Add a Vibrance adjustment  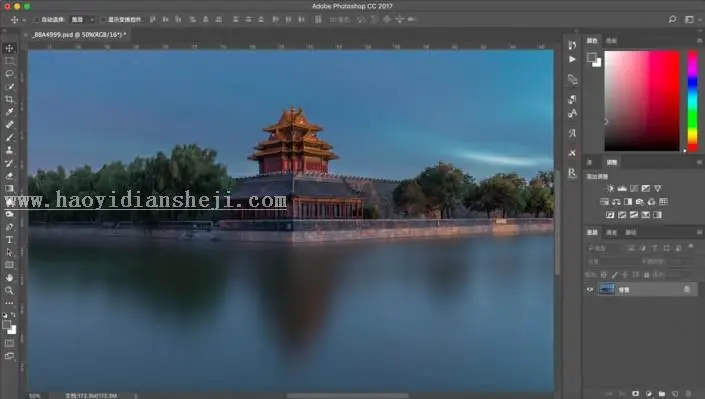[x=658, y=188]
